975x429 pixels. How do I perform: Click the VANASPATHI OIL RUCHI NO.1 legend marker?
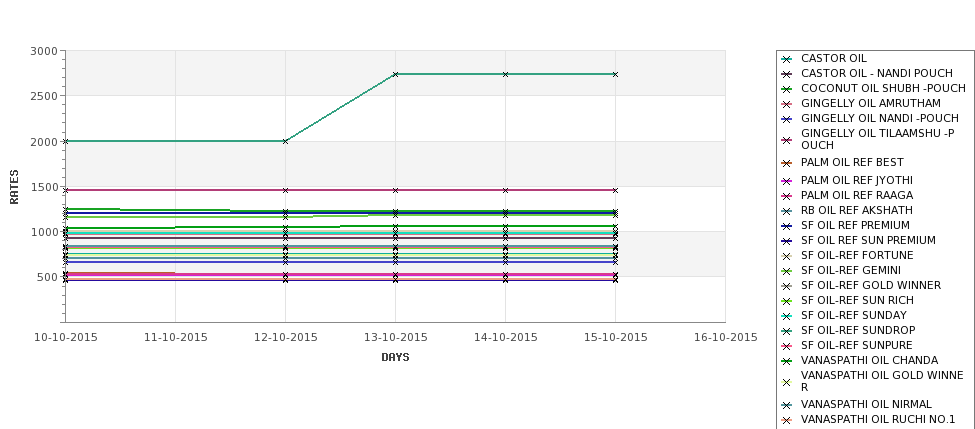pyautogui.click(x=787, y=420)
